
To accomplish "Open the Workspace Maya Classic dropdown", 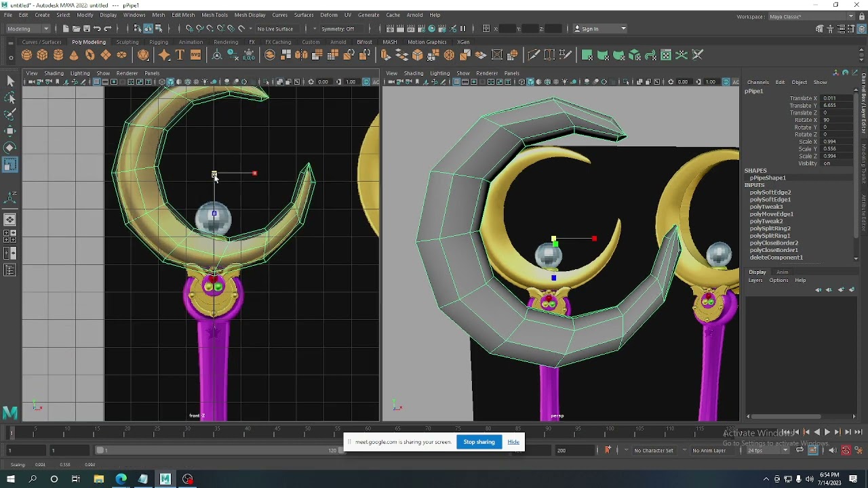I will 812,16.
